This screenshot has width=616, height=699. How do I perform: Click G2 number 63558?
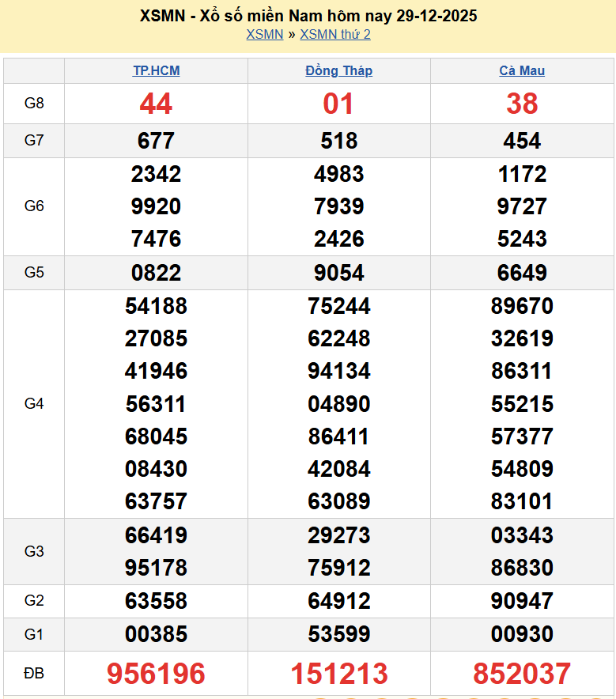pyautogui.click(x=156, y=601)
